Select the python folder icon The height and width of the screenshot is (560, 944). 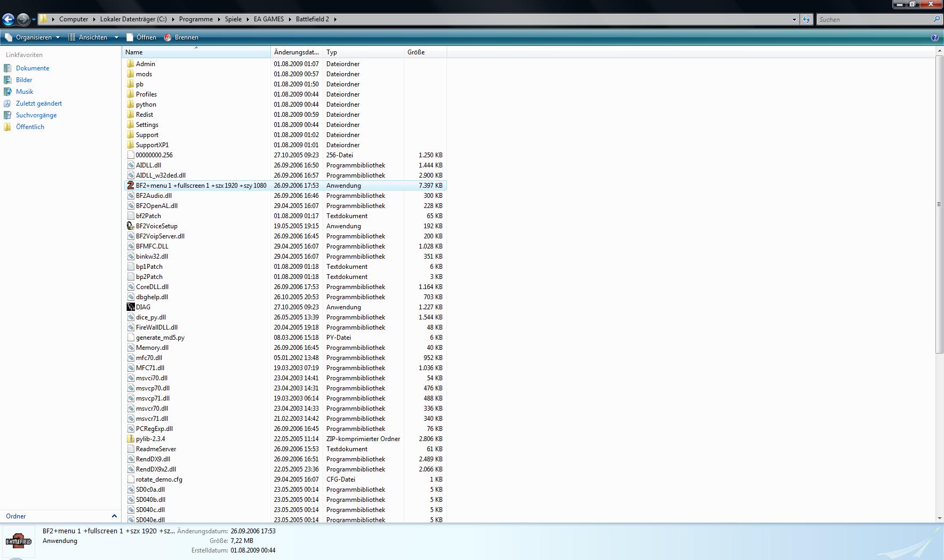pyautogui.click(x=131, y=105)
